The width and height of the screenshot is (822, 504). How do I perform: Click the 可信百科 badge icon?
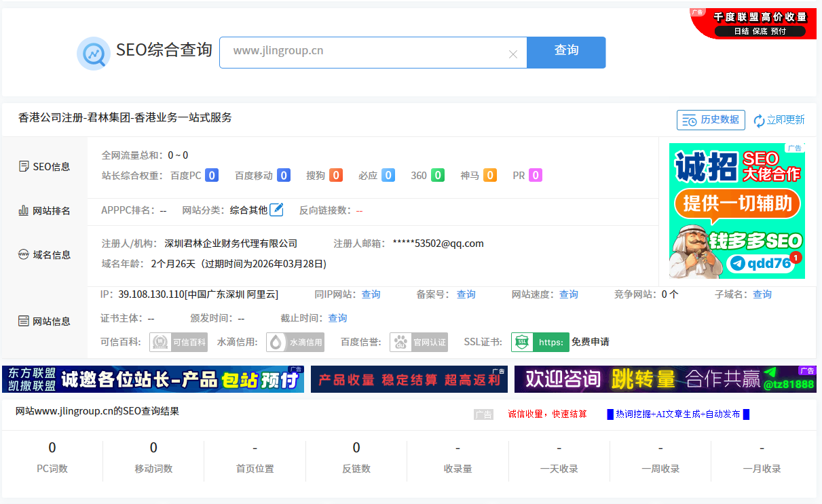tap(179, 342)
